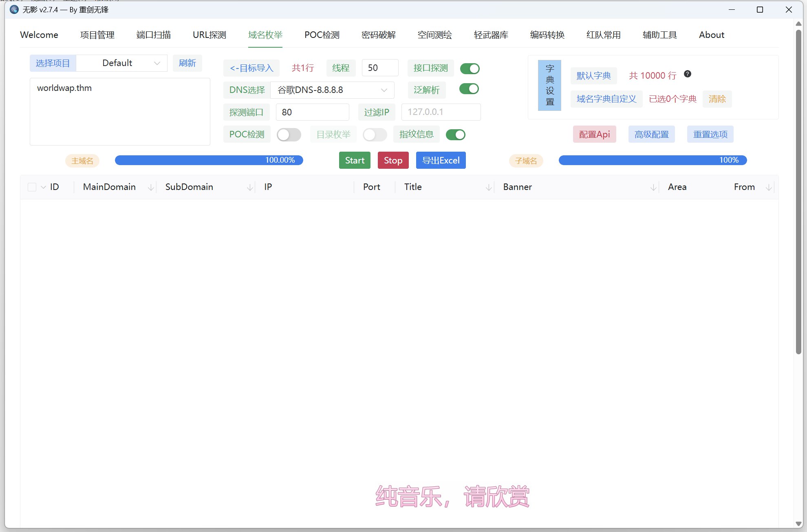The width and height of the screenshot is (807, 532).
Task: Click the 主域名 progress bar
Action: [x=209, y=160]
